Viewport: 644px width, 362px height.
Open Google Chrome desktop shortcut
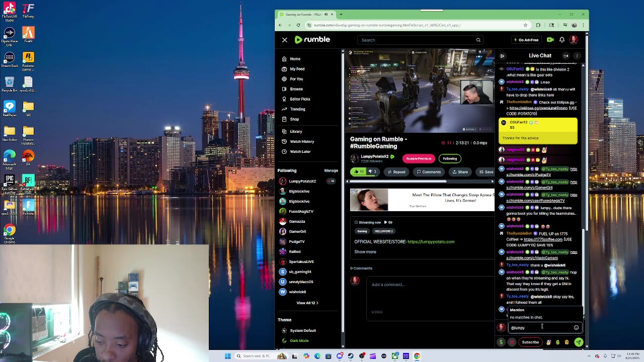click(10, 233)
